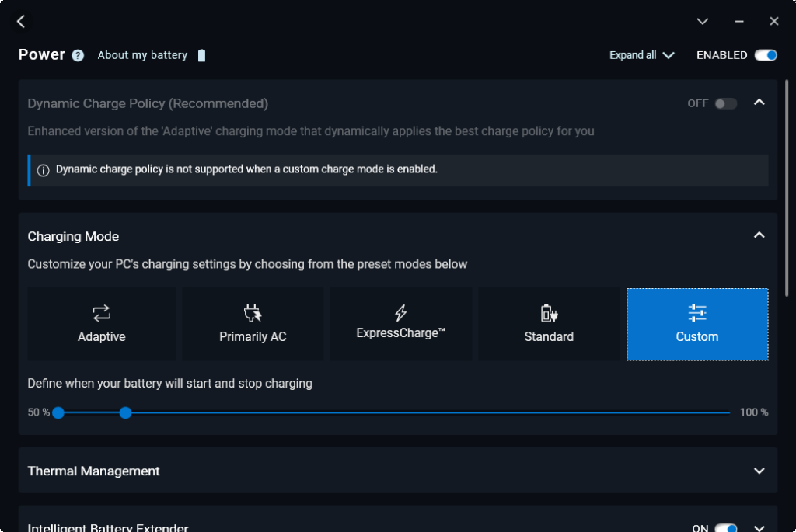Toggle Intelligent Battery Extender ON switch
Image resolution: width=796 pixels, height=532 pixels.
click(x=726, y=528)
